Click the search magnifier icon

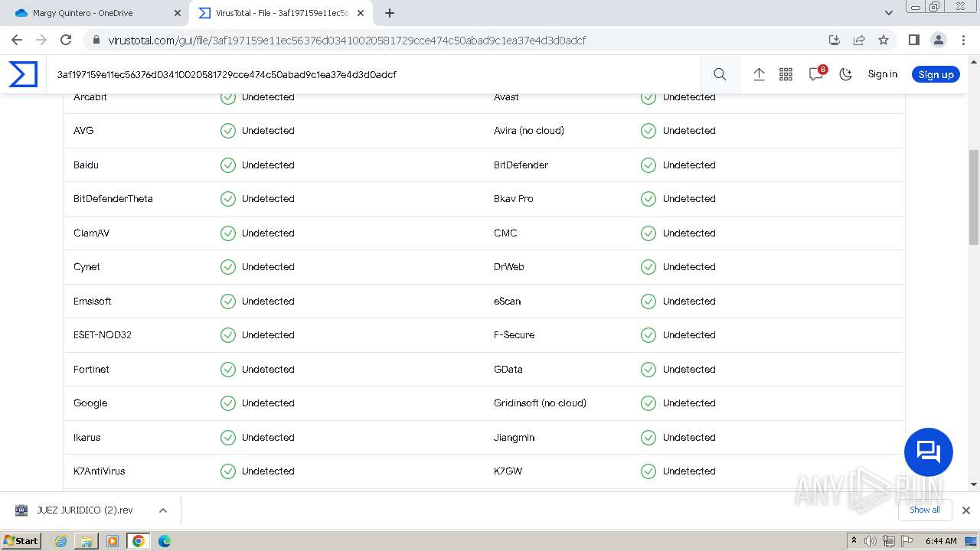(720, 74)
